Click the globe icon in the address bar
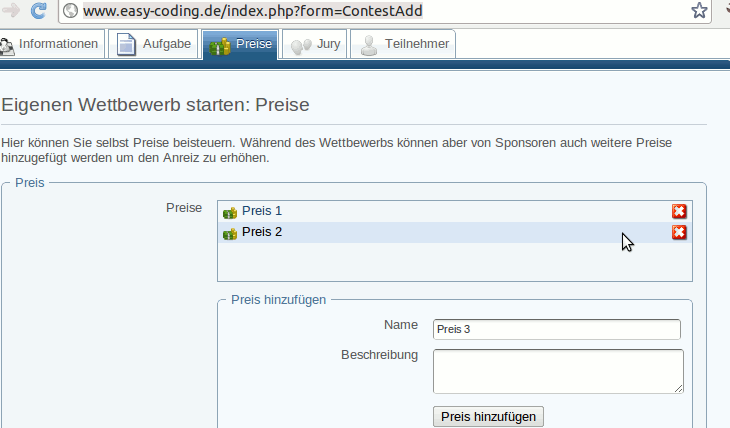730x428 pixels. click(x=71, y=12)
